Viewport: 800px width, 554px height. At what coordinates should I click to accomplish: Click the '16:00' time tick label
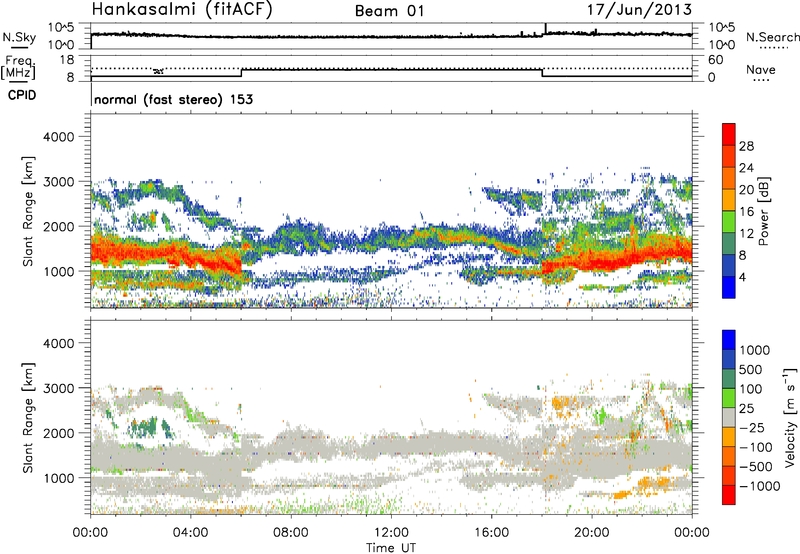click(x=492, y=533)
